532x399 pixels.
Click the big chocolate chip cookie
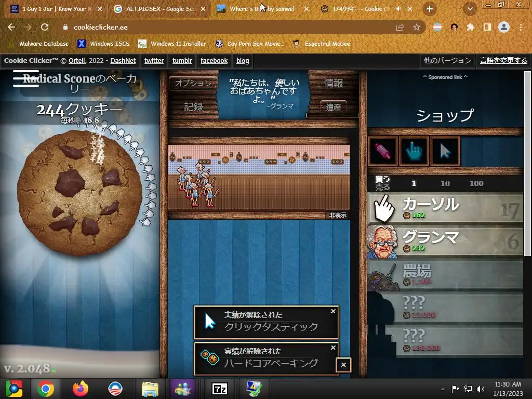click(79, 192)
